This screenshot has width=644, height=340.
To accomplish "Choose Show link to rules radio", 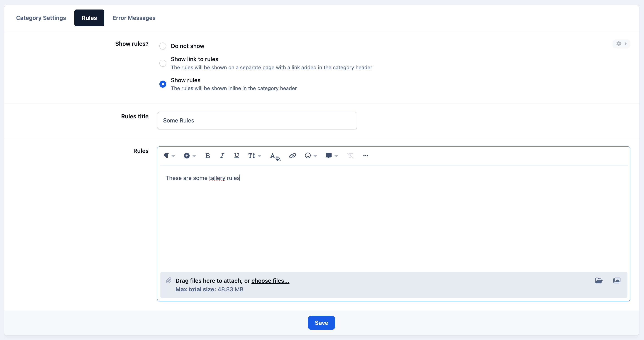I will tap(163, 63).
